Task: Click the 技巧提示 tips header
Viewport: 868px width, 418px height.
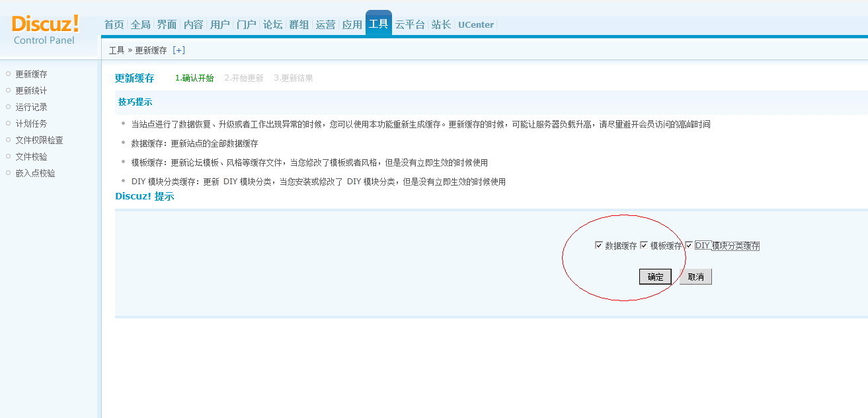Action: [135, 102]
